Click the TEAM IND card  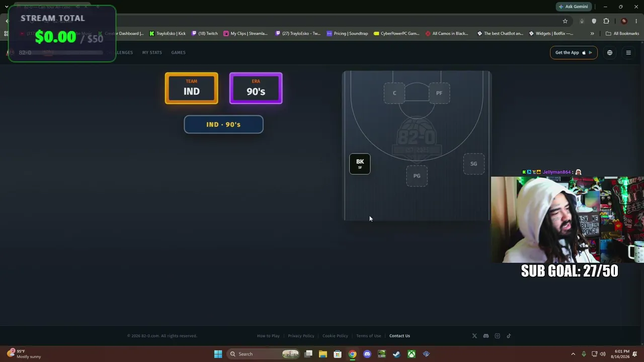[191, 88]
